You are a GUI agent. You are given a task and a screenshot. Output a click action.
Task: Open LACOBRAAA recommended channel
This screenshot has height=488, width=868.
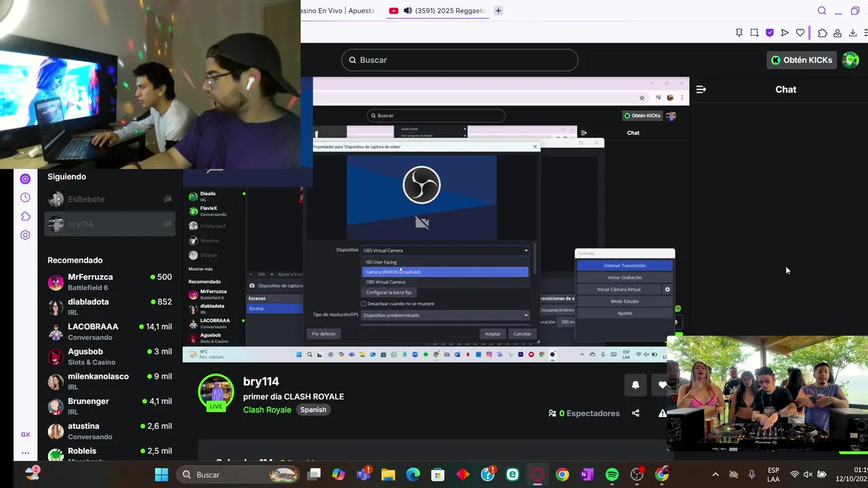110,331
